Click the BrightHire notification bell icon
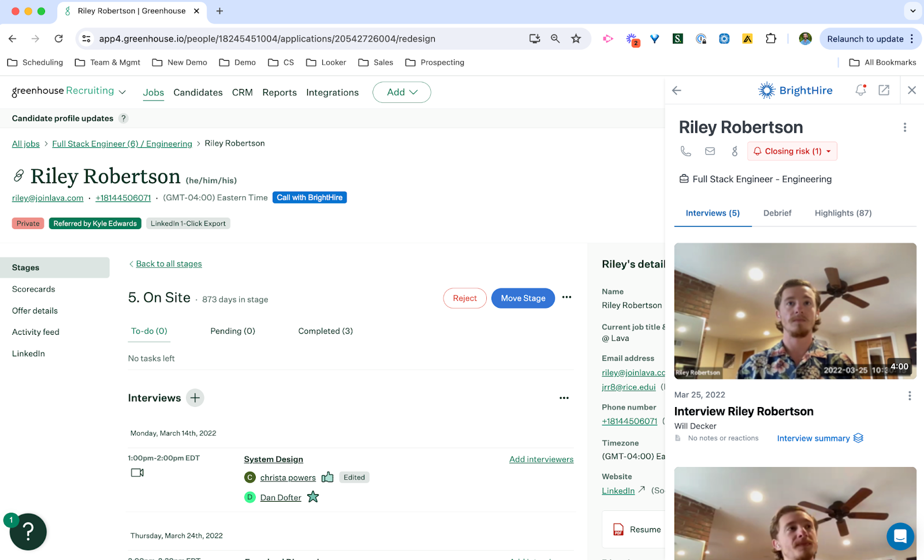Image resolution: width=924 pixels, height=560 pixels. click(860, 90)
